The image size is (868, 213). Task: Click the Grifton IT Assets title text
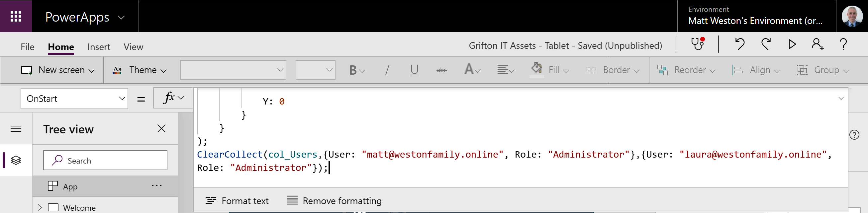pos(565,46)
